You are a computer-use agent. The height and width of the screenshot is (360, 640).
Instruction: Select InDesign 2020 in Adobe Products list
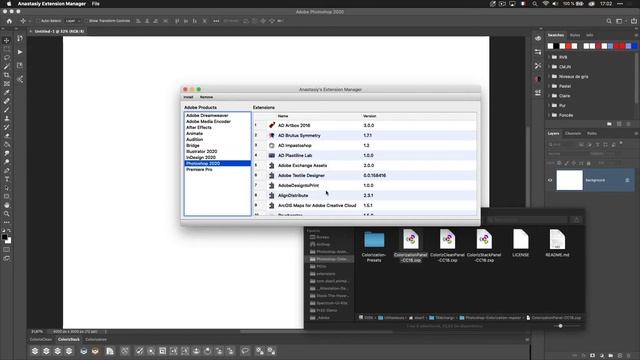[201, 158]
